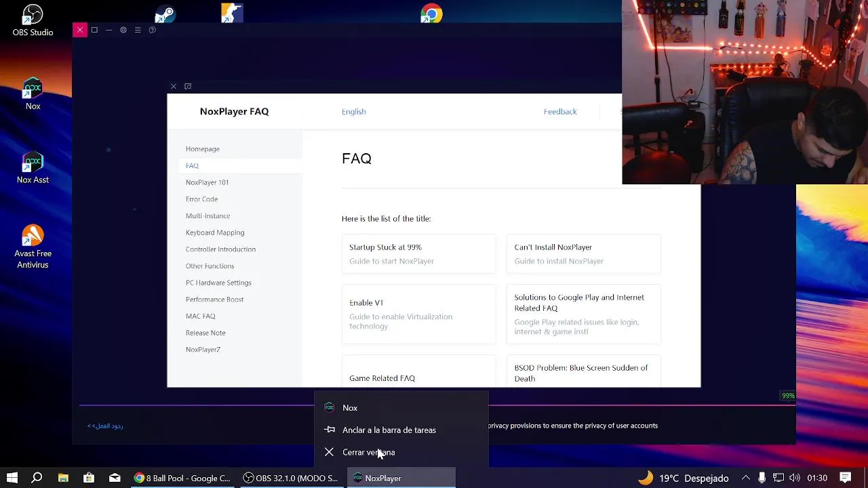The height and width of the screenshot is (488, 868).
Task: Select the NoxPlayer taskbar button
Action: point(401,478)
